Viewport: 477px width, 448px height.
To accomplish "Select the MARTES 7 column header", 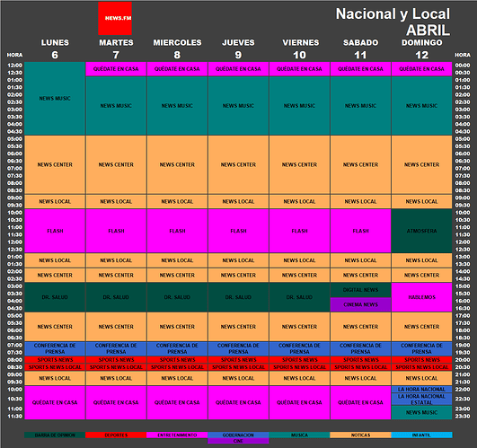I will click(x=116, y=48).
